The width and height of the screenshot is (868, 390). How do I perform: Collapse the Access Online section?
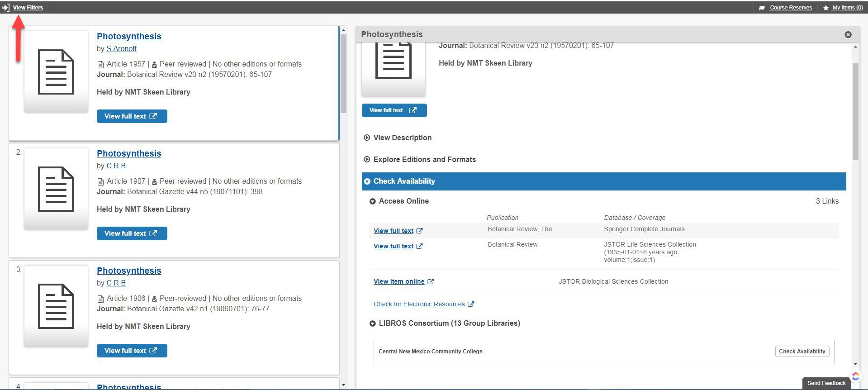tap(372, 201)
